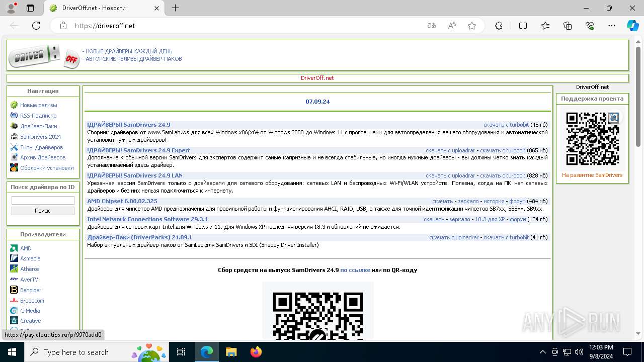Viewport: 644px width, 362px height.
Task: Refresh the page in Edge
Action: click(36, 26)
